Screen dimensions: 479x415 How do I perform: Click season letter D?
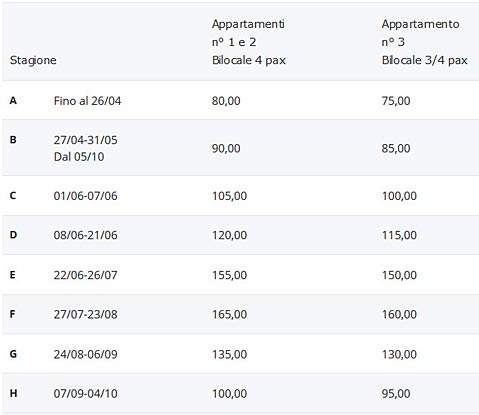13,235
